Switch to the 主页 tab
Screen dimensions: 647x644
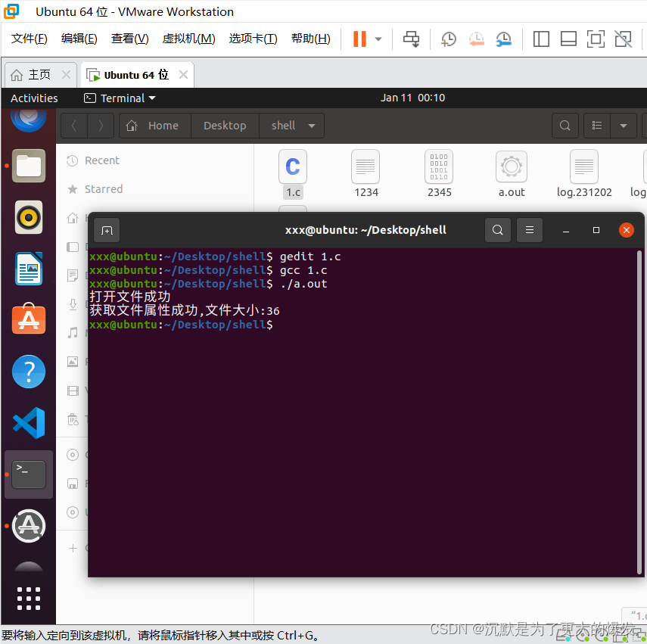pos(33,74)
